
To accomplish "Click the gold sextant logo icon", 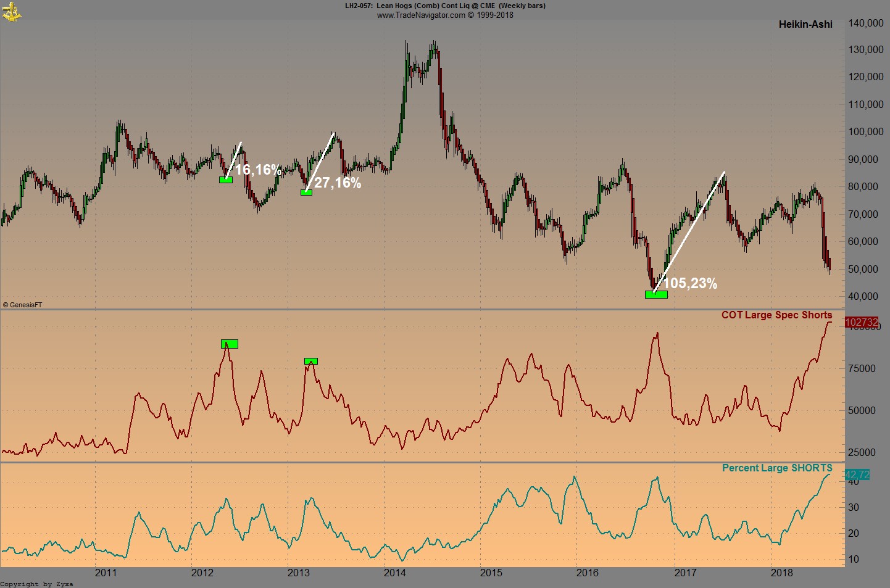I will tap(11, 11).
